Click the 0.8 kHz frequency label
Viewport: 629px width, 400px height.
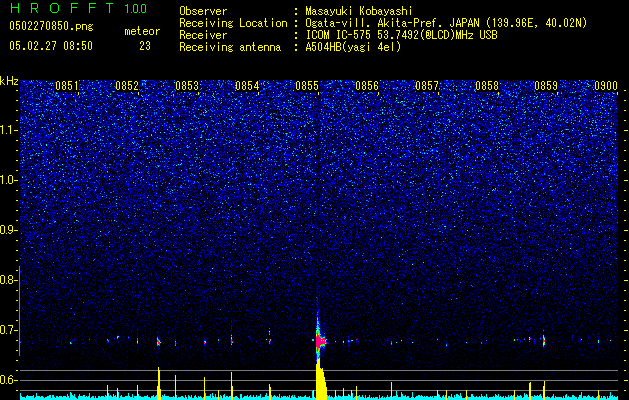tap(8, 280)
